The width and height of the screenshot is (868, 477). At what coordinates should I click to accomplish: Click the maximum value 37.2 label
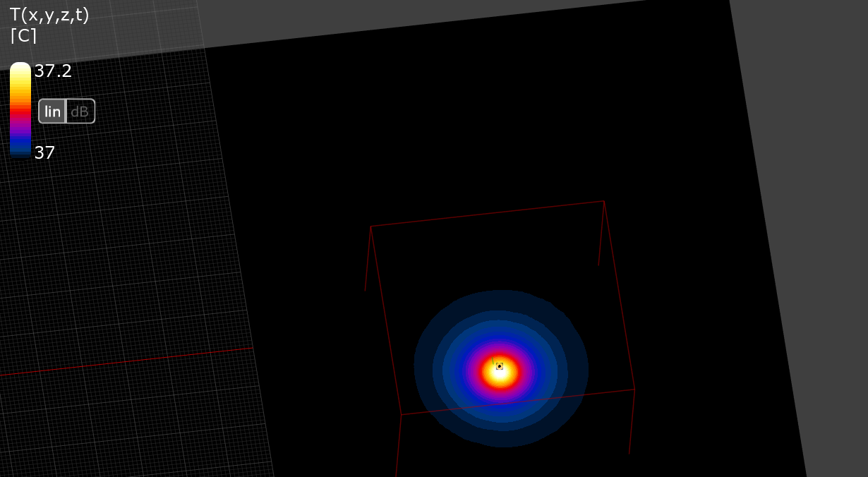click(53, 71)
